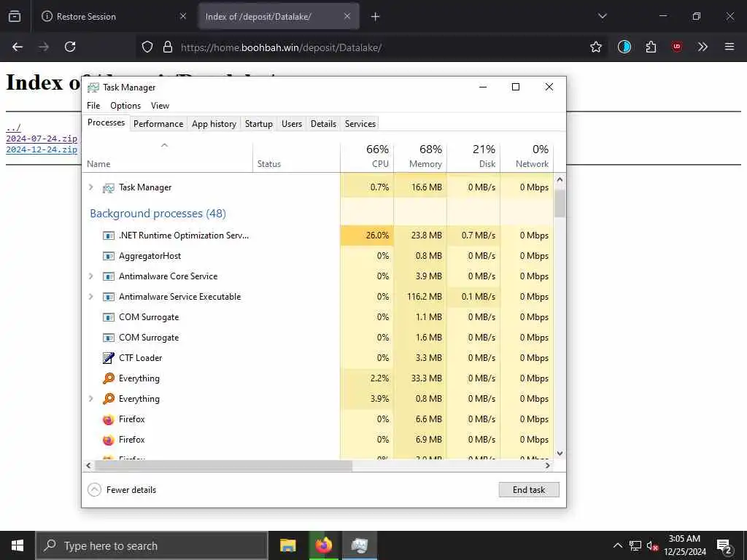The height and width of the screenshot is (560, 747).
Task: Collapse with the Fewer details button
Action: pyautogui.click(x=122, y=489)
